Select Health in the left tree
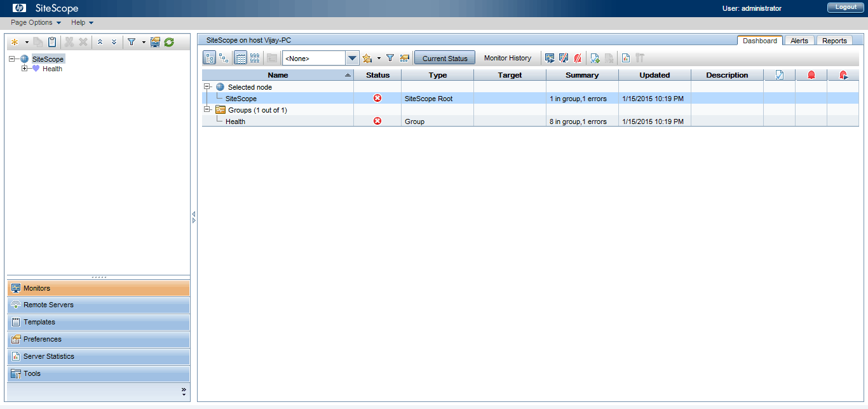The image size is (868, 409). (52, 69)
